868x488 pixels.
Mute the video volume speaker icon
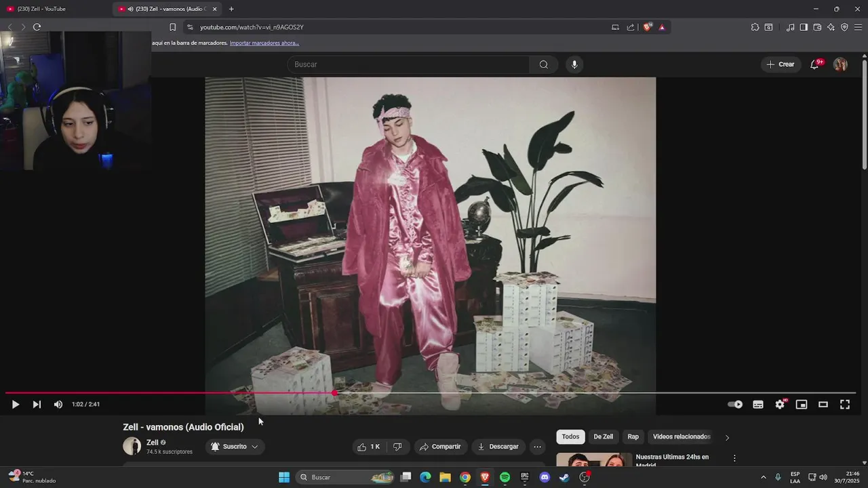[x=58, y=405]
